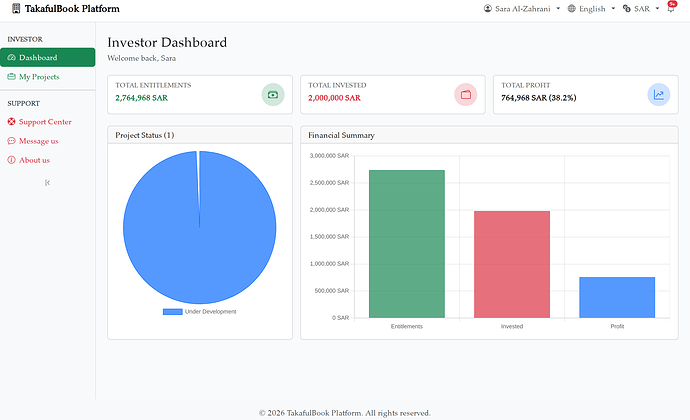Click the green cash icon on Total Entitlements
The width and height of the screenshot is (690, 420).
pyautogui.click(x=273, y=95)
